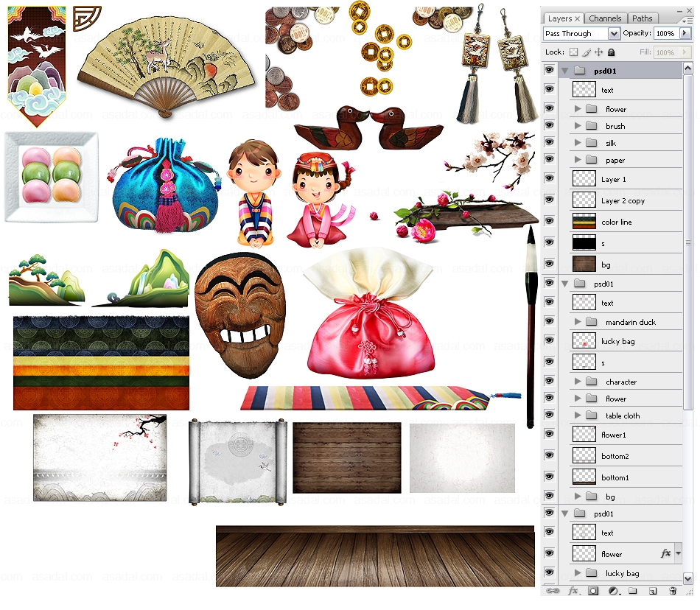Create a new layer group
The image size is (700, 610).
point(632,591)
